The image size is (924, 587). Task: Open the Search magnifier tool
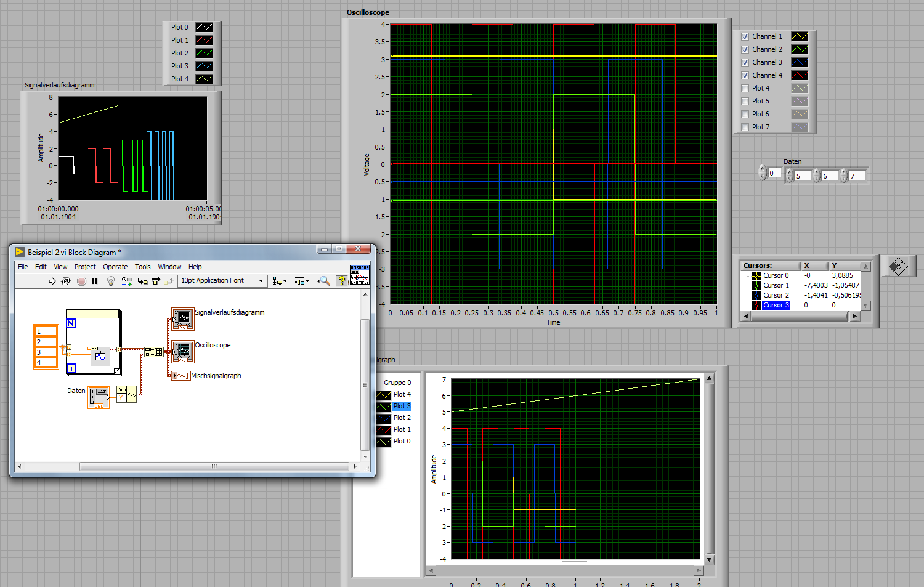pos(323,281)
